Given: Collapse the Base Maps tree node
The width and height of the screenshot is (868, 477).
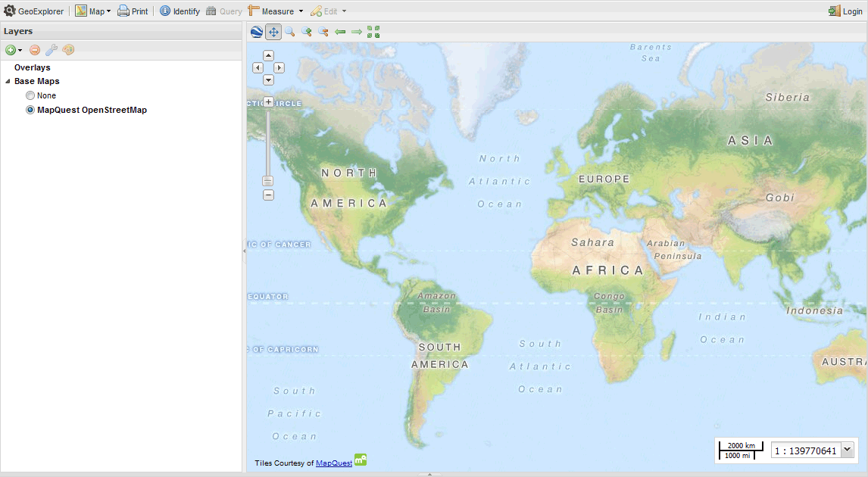Looking at the screenshot, I should tap(7, 81).
